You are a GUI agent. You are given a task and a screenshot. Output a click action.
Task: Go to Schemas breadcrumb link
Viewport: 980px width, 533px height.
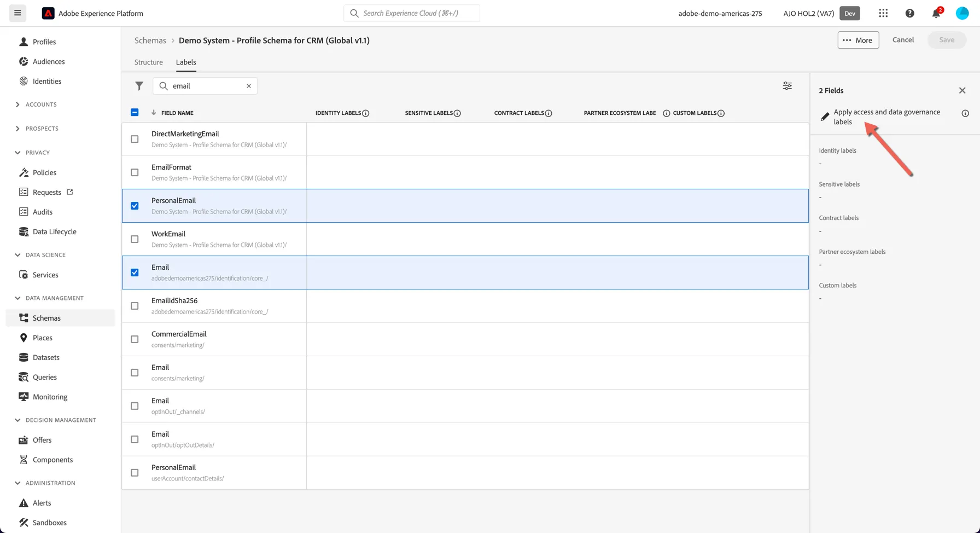(150, 40)
